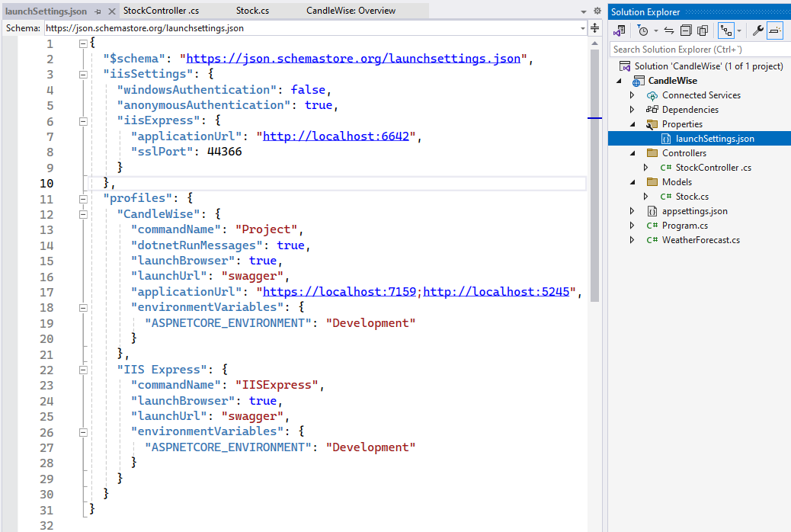Click Collapse All icon in Solution Explorer
Image resolution: width=791 pixels, height=532 pixels.
click(686, 30)
